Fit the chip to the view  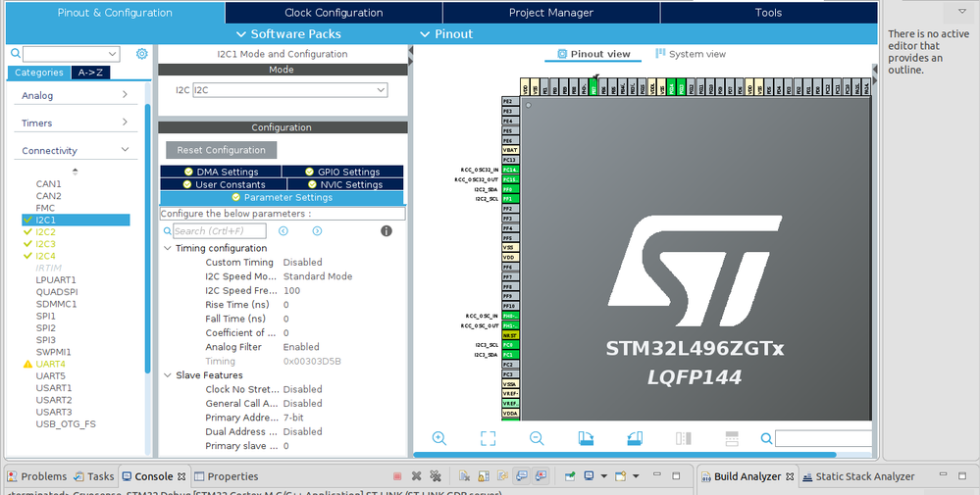pyautogui.click(x=489, y=438)
